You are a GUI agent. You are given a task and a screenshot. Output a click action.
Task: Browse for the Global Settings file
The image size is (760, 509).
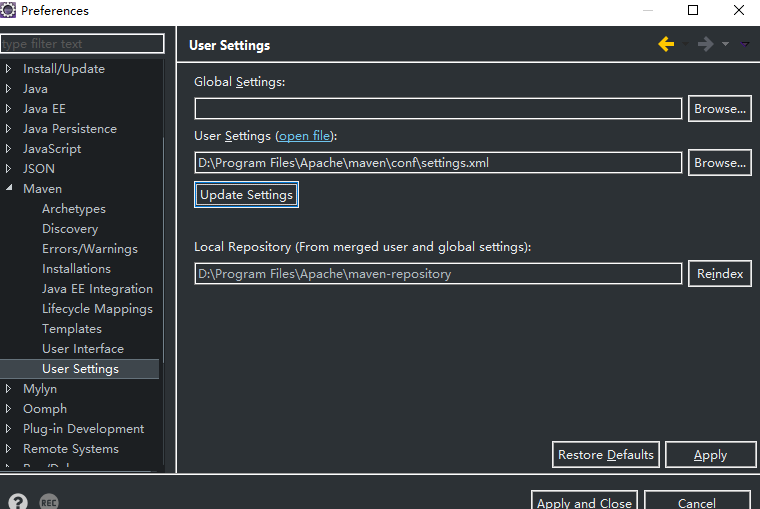pos(719,109)
